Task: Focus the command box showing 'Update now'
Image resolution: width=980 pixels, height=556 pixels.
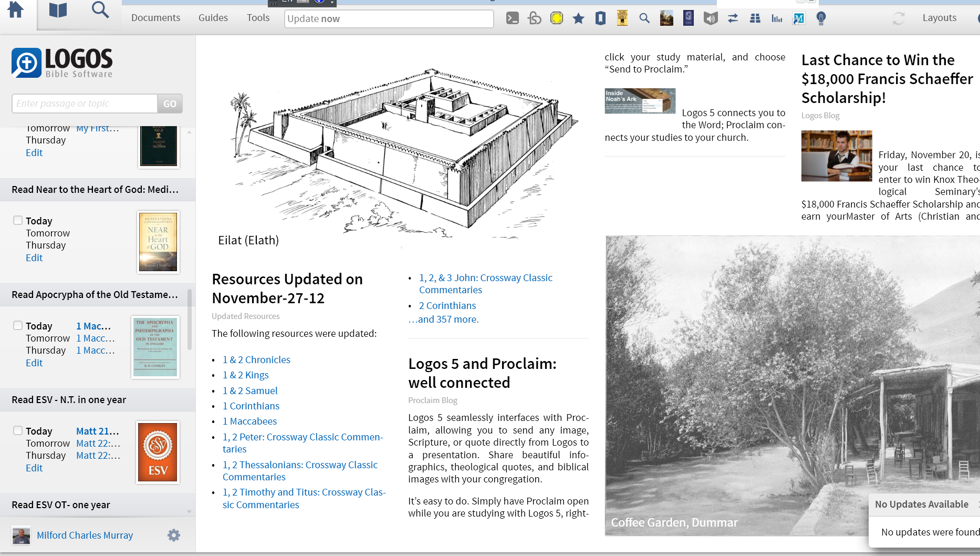Action: click(x=389, y=18)
